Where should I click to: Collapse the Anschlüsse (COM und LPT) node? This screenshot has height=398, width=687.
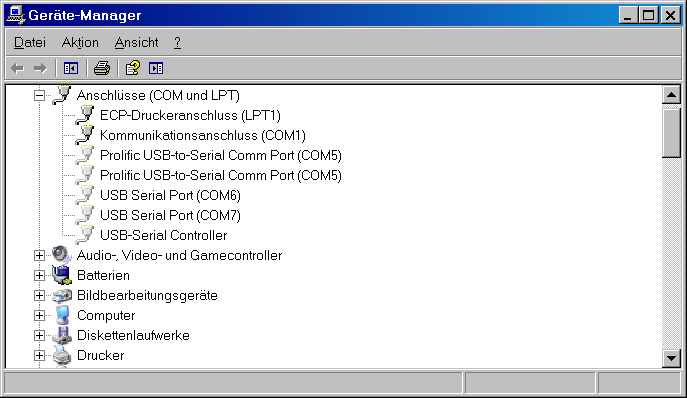click(x=39, y=96)
